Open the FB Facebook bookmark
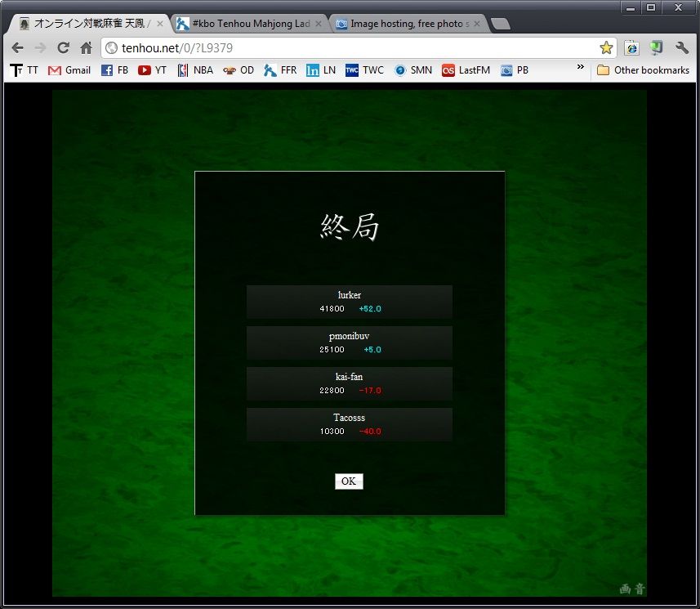700x609 pixels. coord(114,70)
